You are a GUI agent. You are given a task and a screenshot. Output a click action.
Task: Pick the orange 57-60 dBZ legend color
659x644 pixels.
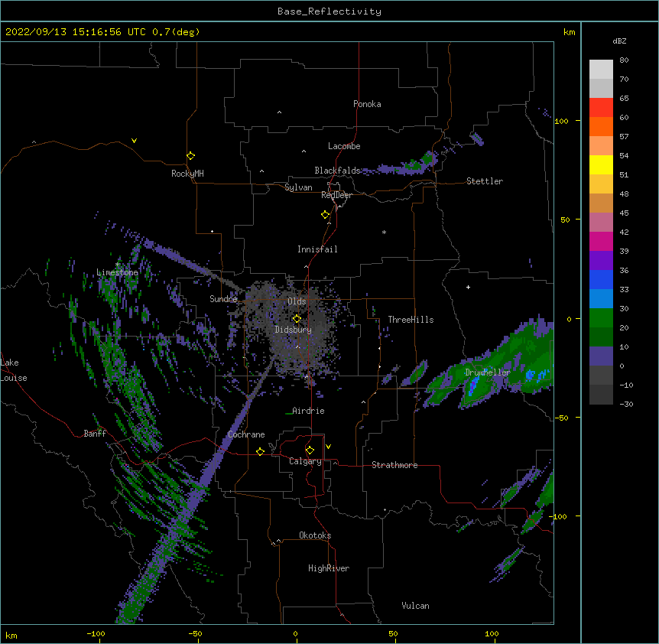[x=601, y=126]
